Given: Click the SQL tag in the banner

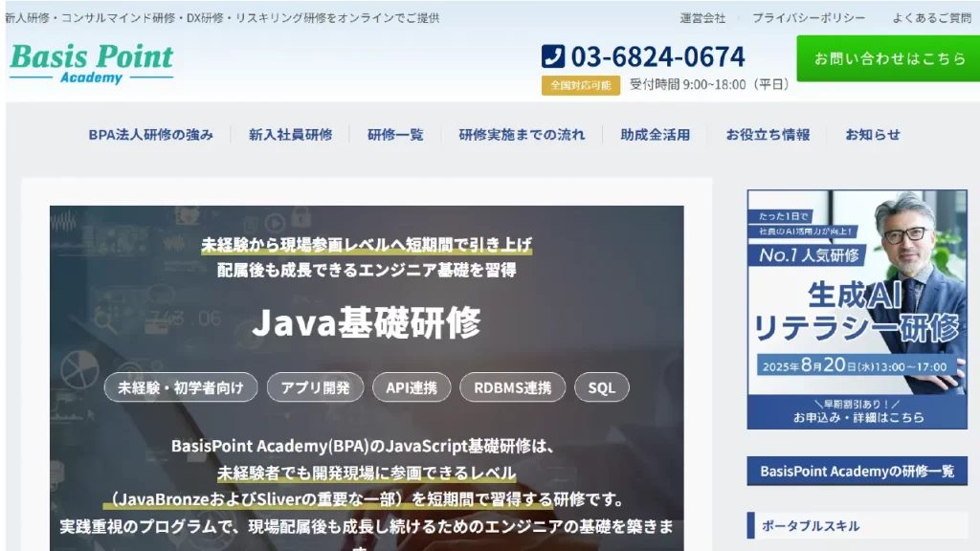Looking at the screenshot, I should point(601,386).
